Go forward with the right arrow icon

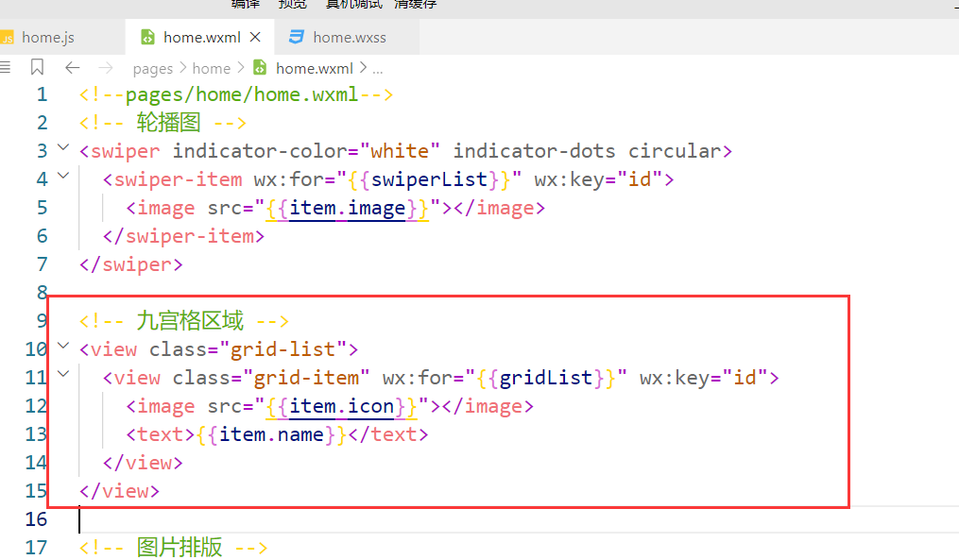106,68
